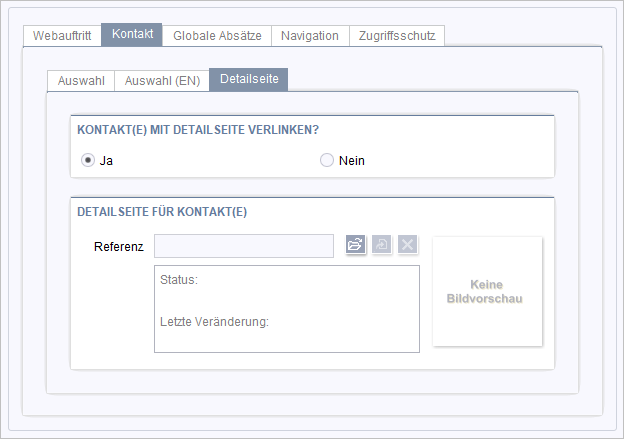Switch to the Zugriffsschutz tab

397,36
